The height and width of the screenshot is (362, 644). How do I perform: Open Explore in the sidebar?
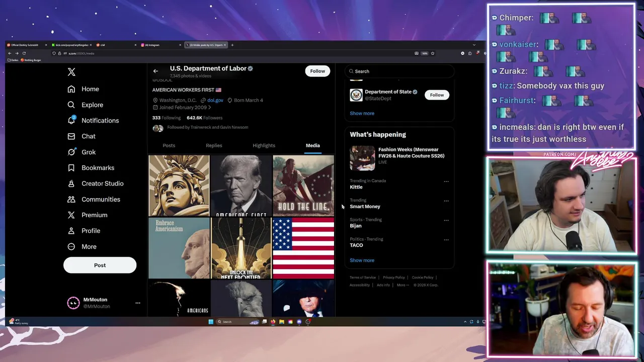click(x=86, y=105)
